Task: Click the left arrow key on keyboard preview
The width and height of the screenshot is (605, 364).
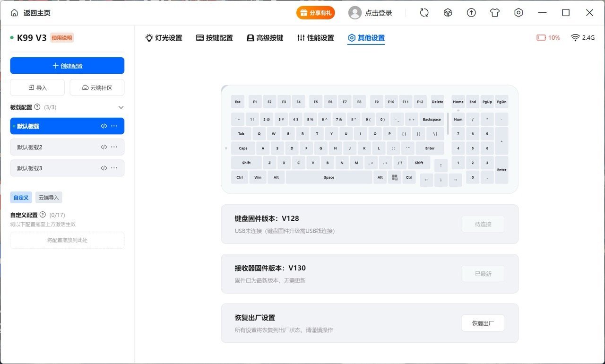Action: [426, 180]
